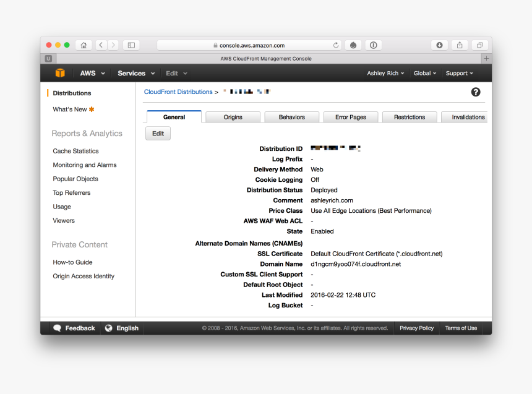The image size is (532, 394).
Task: Open Monitoring and Alarms
Action: (x=85, y=165)
